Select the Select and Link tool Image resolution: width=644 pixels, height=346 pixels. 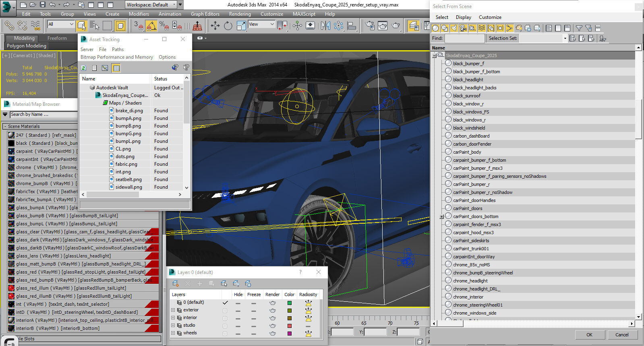click(x=9, y=26)
